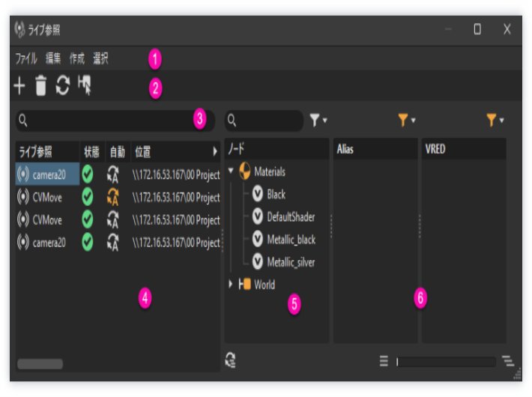Click the live reference icon beside selected camera20

point(23,175)
